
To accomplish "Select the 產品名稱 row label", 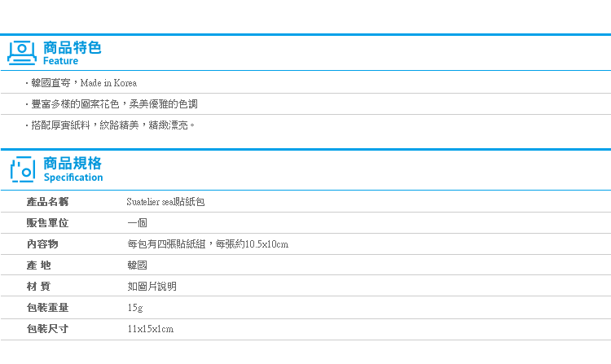I will 47,202.
